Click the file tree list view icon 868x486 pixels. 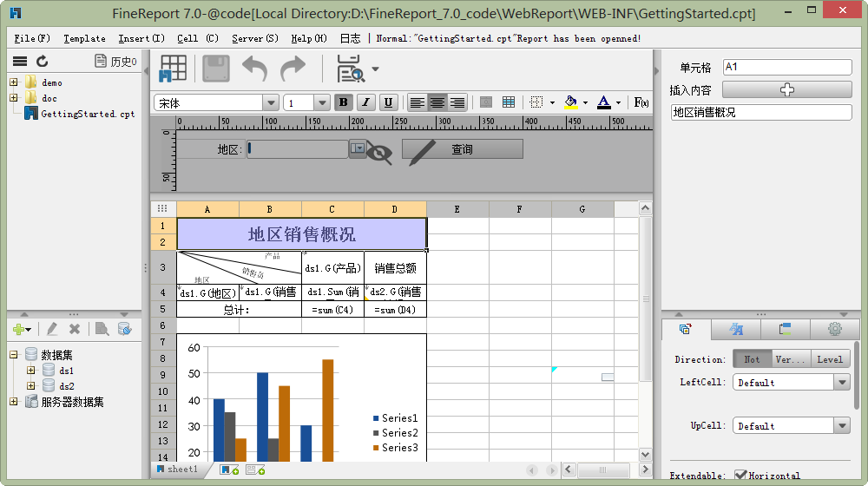pos(20,61)
